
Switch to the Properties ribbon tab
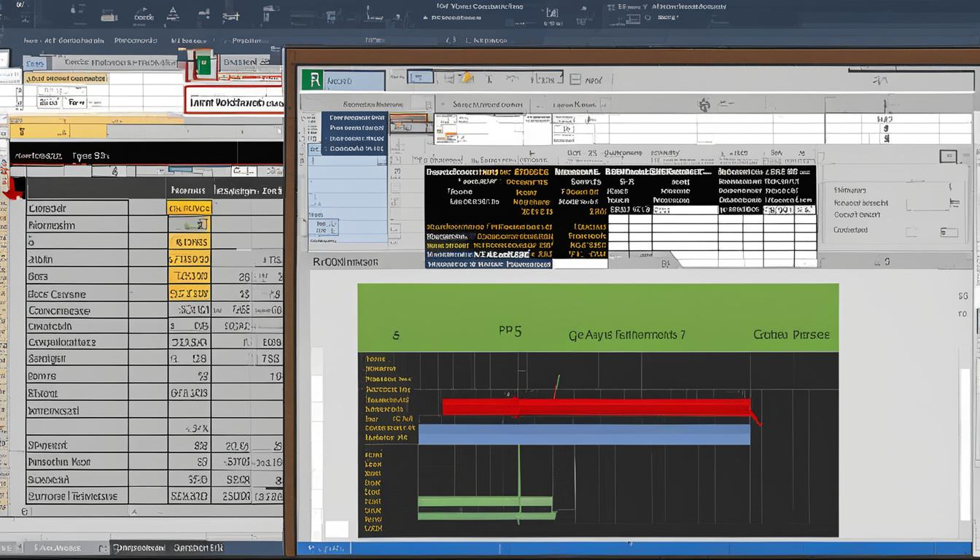[x=248, y=40]
